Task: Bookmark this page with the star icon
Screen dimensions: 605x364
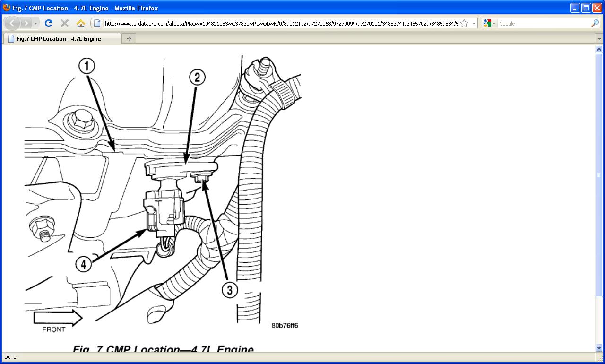Action: (x=464, y=23)
